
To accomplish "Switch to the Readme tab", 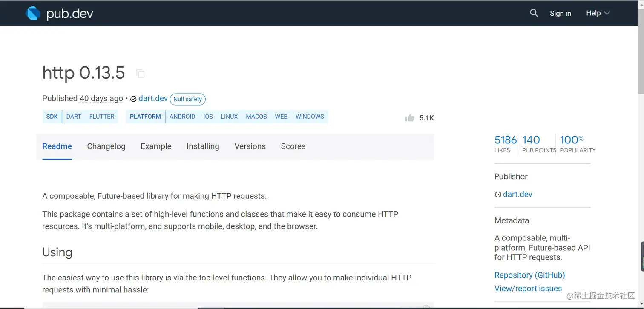I will pyautogui.click(x=57, y=146).
